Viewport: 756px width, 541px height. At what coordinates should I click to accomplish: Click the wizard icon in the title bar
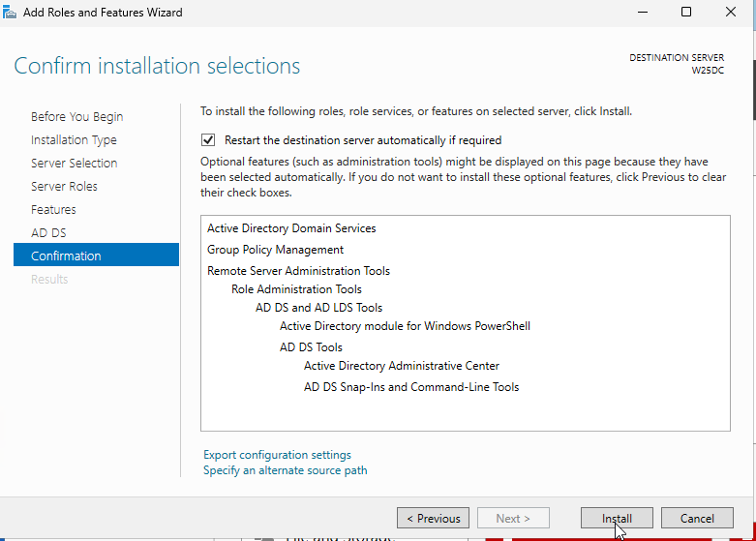[x=9, y=12]
